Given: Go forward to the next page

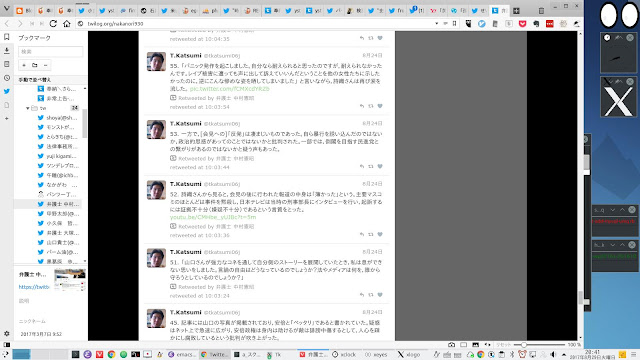Looking at the screenshot, I should click(20, 24).
